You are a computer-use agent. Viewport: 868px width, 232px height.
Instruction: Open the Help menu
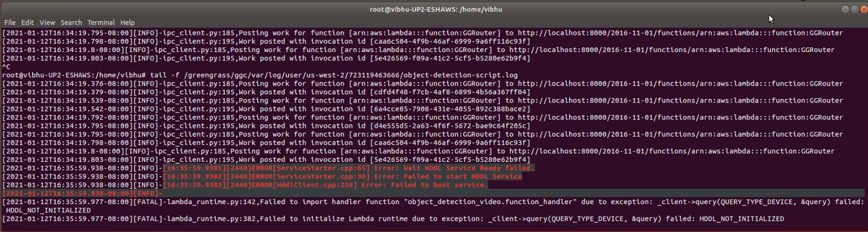point(127,23)
